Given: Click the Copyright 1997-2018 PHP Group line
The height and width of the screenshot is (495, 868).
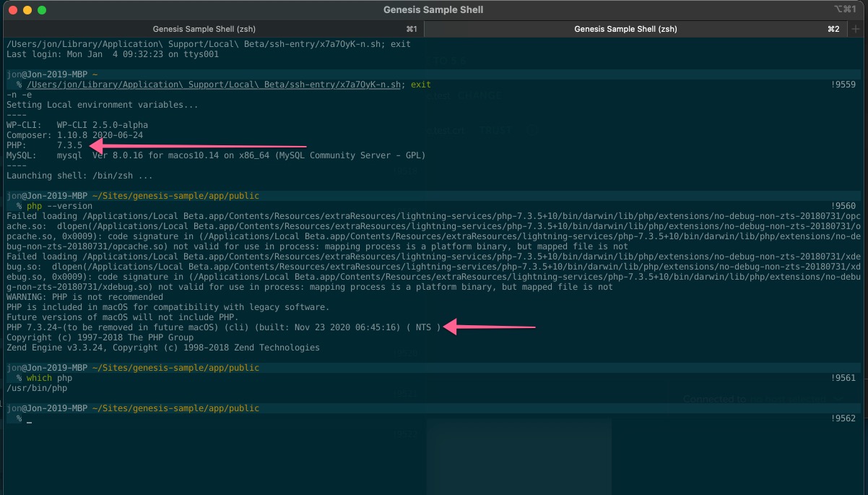Looking at the screenshot, I should (100, 337).
